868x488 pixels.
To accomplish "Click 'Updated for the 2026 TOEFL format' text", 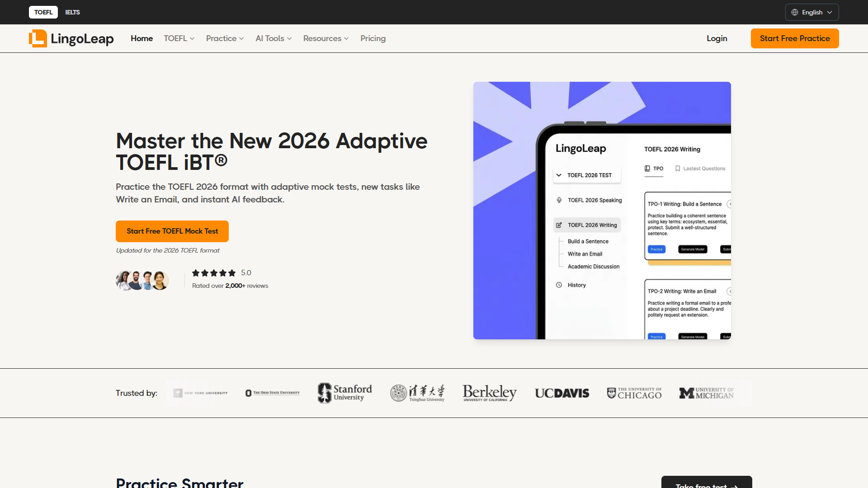I will click(168, 250).
